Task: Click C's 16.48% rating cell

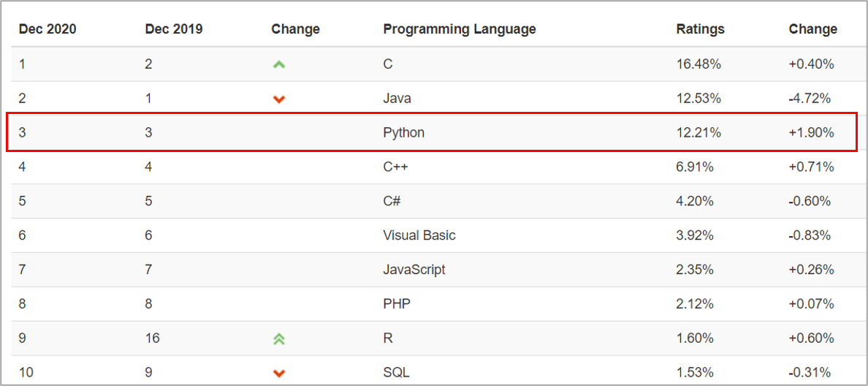Action: pyautogui.click(x=698, y=64)
